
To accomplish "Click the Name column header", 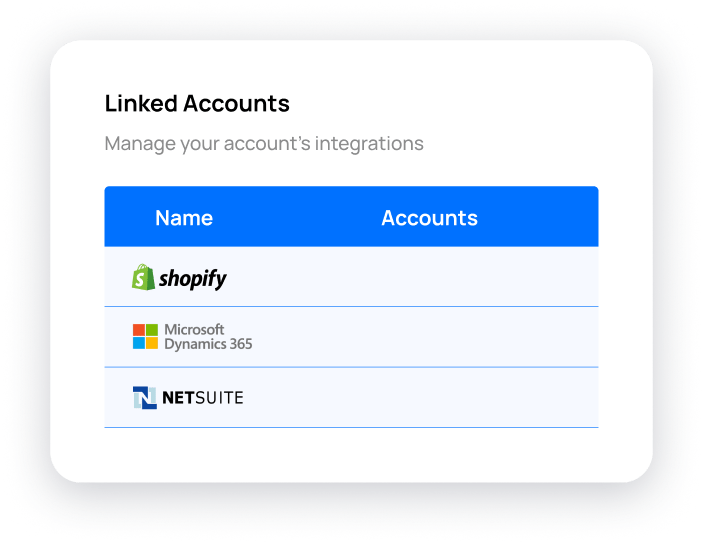I will click(184, 218).
